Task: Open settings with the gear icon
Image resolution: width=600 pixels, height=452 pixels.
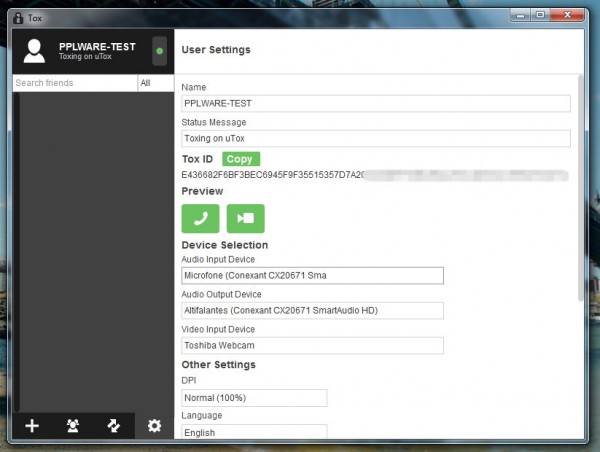Action: [x=155, y=426]
